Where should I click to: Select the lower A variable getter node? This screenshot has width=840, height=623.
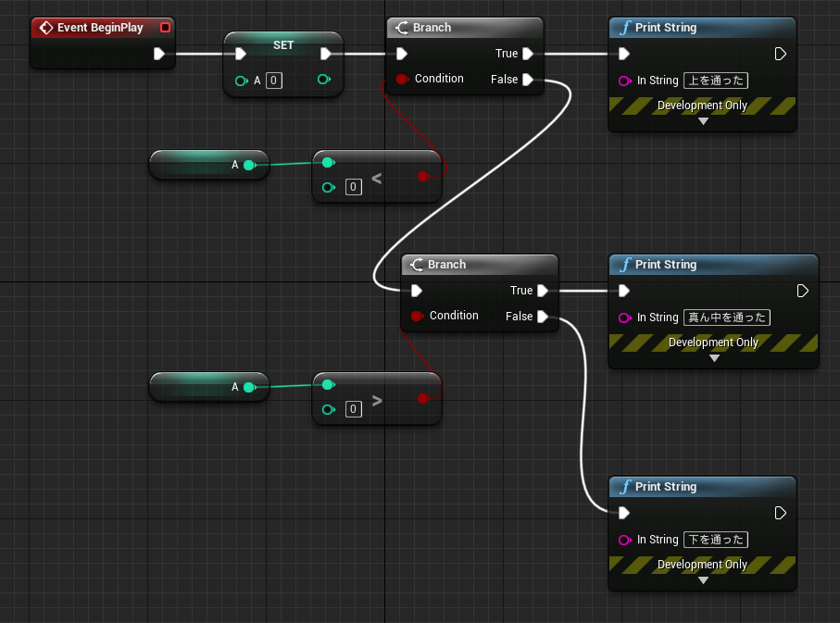tap(209, 387)
